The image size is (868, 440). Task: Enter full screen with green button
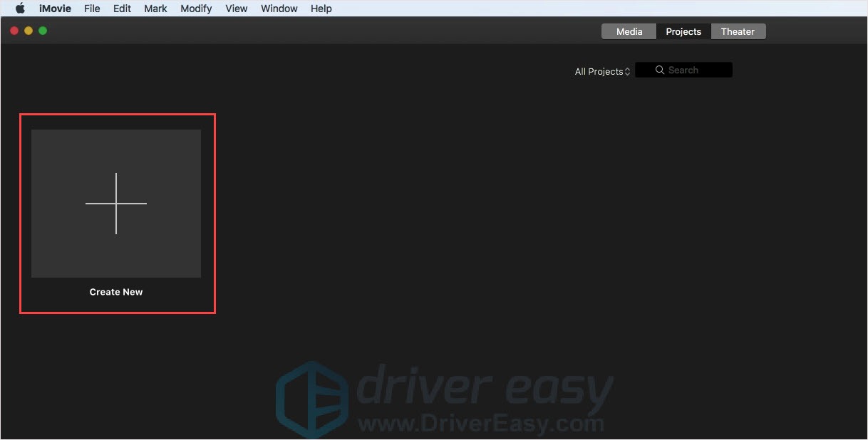[x=43, y=31]
